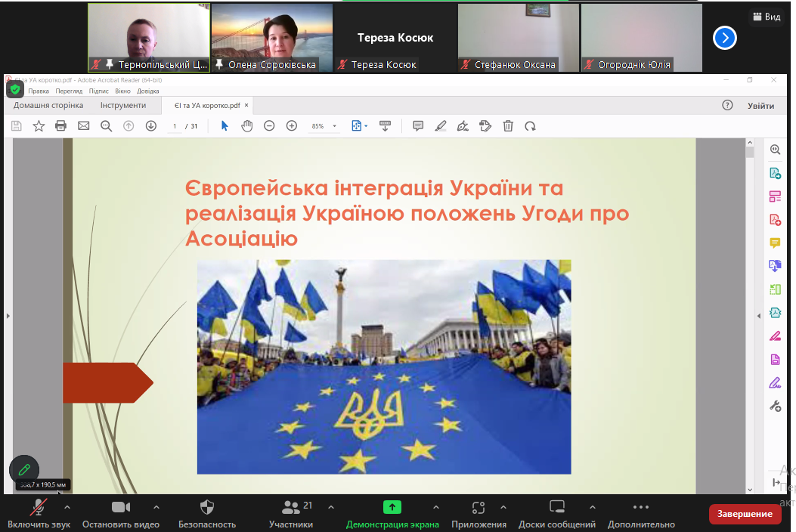The image size is (796, 532).
Task: Open the Sign document pen tool
Action: pyautogui.click(x=463, y=126)
